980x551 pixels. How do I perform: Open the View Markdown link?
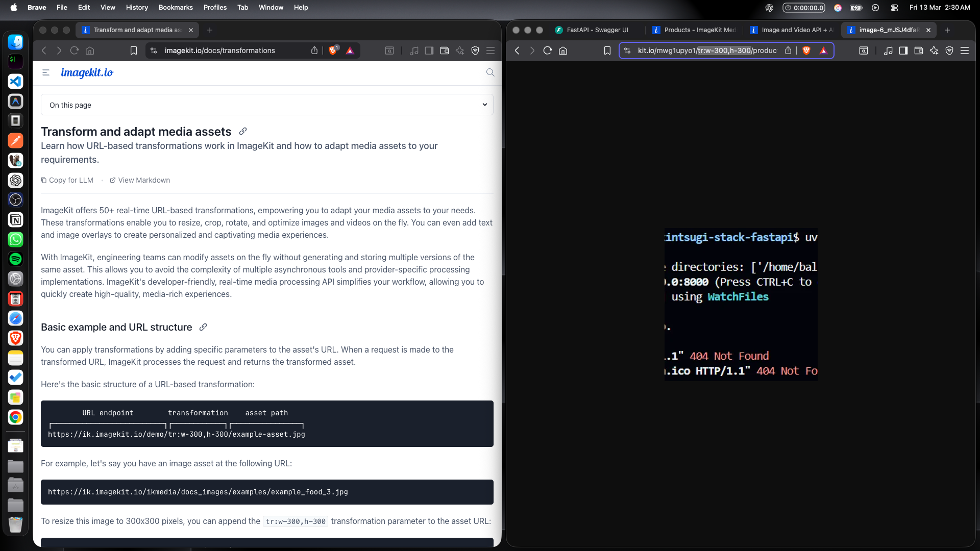point(140,180)
